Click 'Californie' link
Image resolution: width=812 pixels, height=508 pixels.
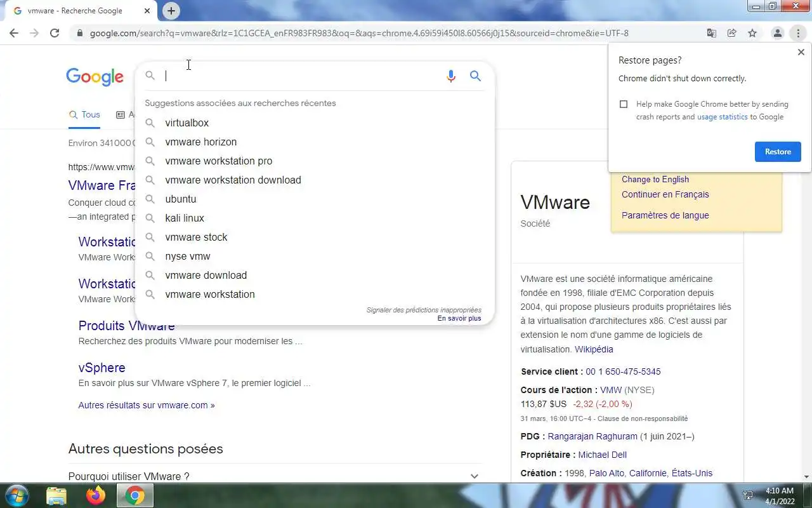click(648, 473)
